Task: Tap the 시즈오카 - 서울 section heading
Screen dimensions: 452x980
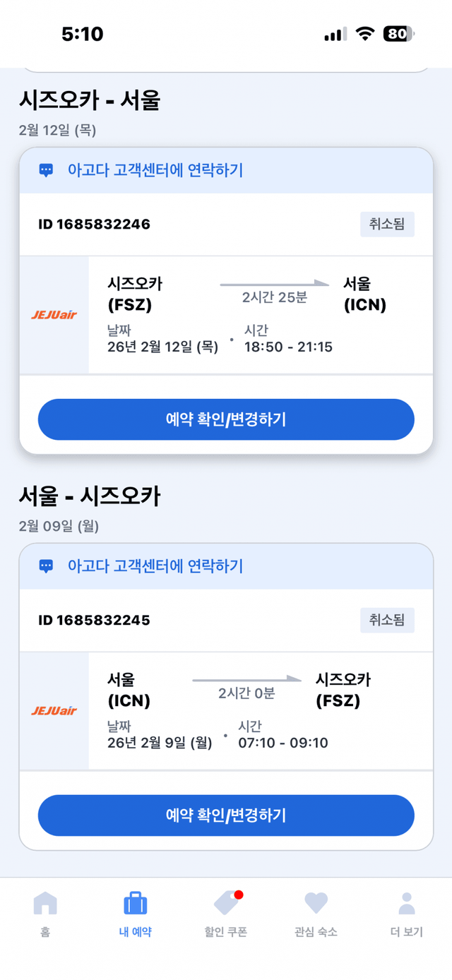Action: [90, 102]
